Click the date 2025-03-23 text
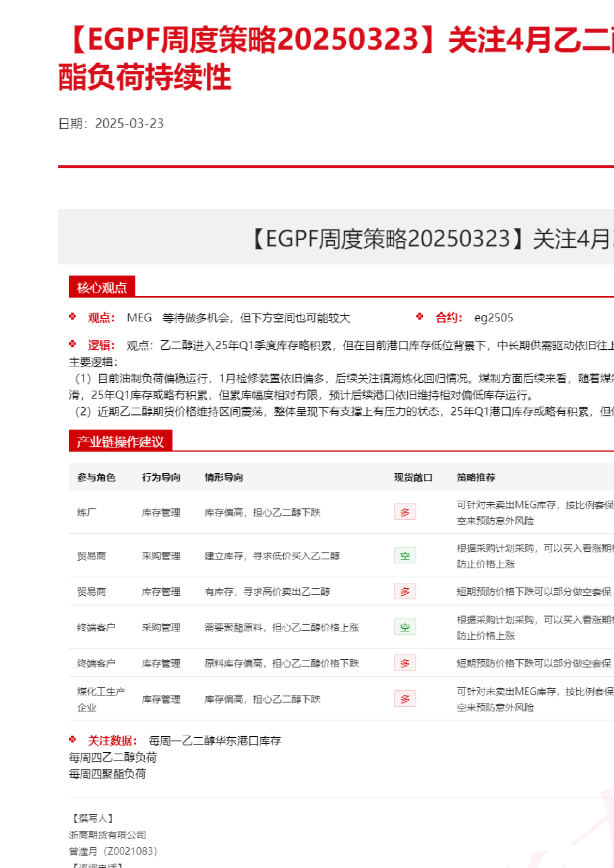The width and height of the screenshot is (614, 868). point(129,123)
